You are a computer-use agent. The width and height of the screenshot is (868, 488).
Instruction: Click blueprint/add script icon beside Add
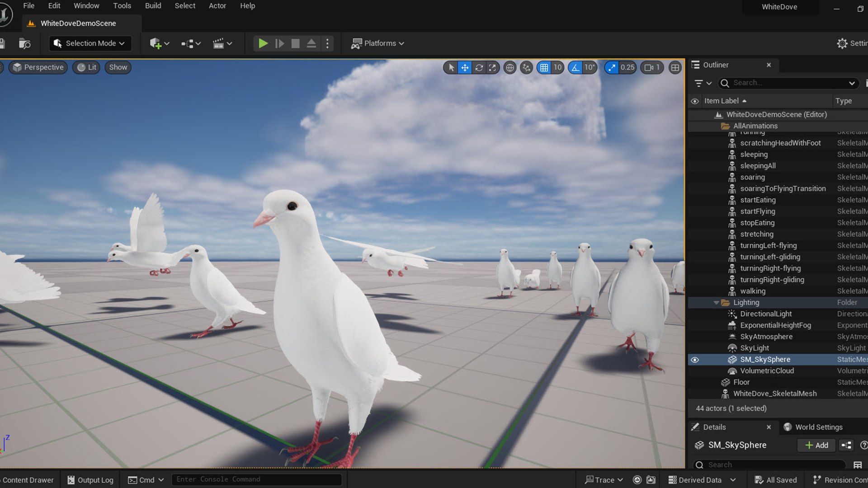[x=846, y=446]
